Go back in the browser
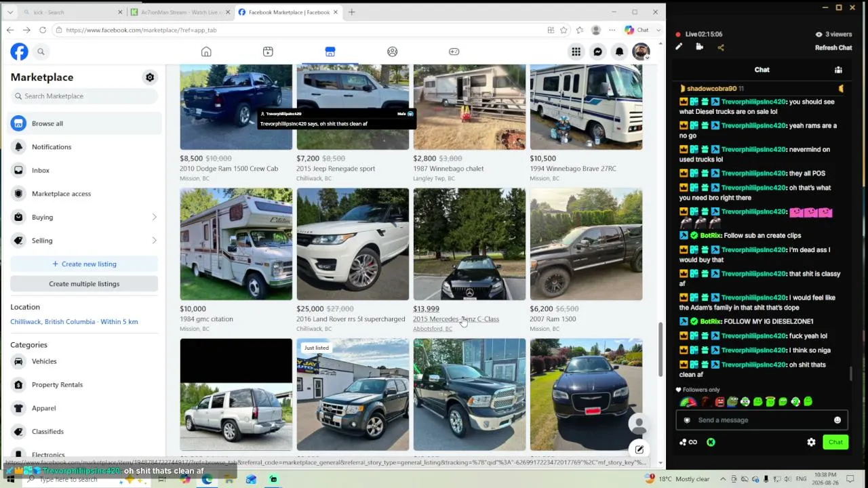The height and width of the screenshot is (488, 868). click(x=10, y=30)
